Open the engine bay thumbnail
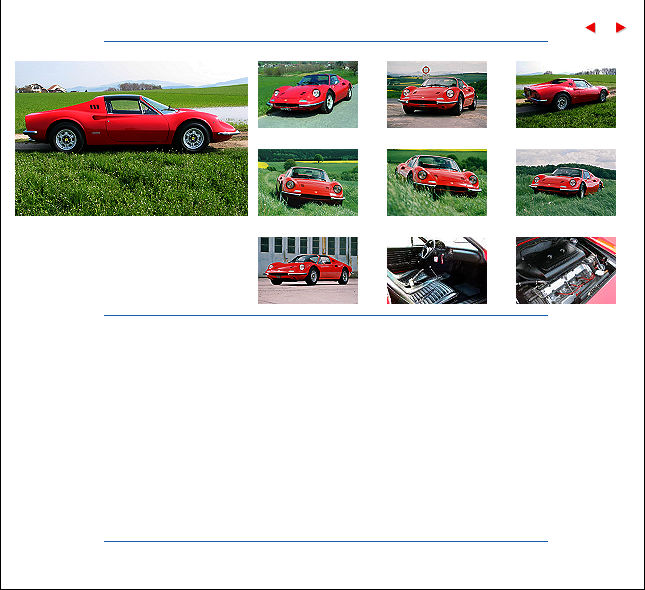Image resolution: width=645 pixels, height=590 pixels. pos(566,270)
